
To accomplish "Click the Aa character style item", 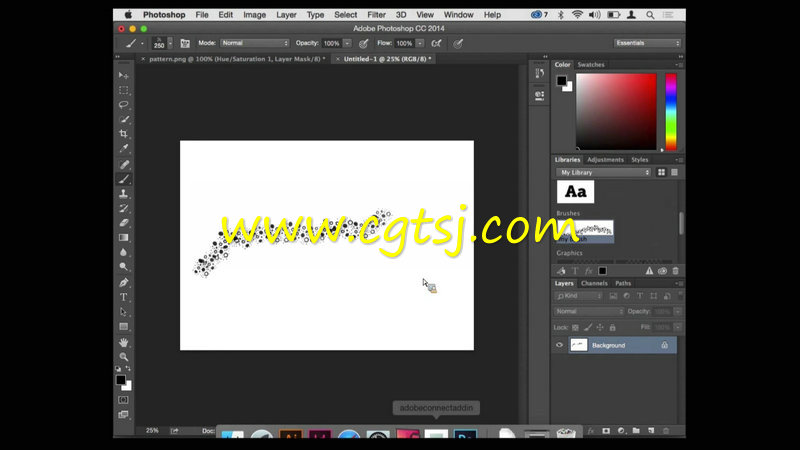I will 576,192.
